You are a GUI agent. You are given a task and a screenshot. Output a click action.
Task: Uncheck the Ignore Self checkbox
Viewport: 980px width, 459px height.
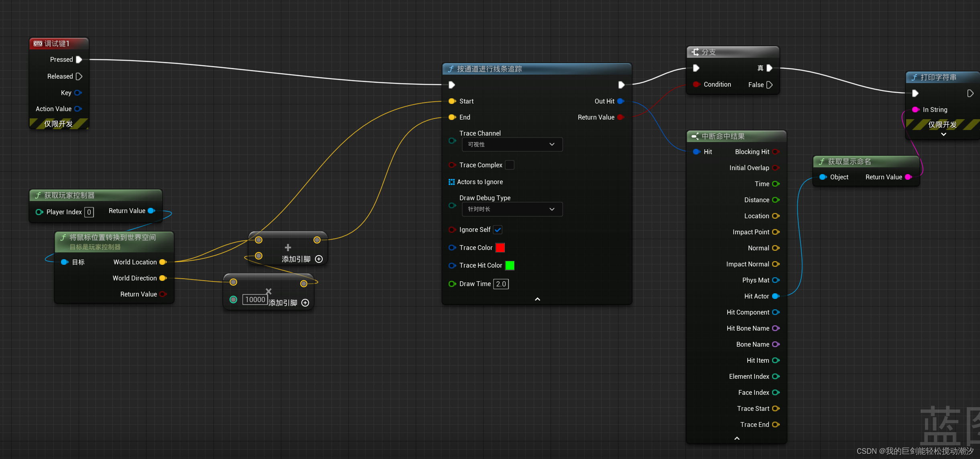tap(498, 229)
